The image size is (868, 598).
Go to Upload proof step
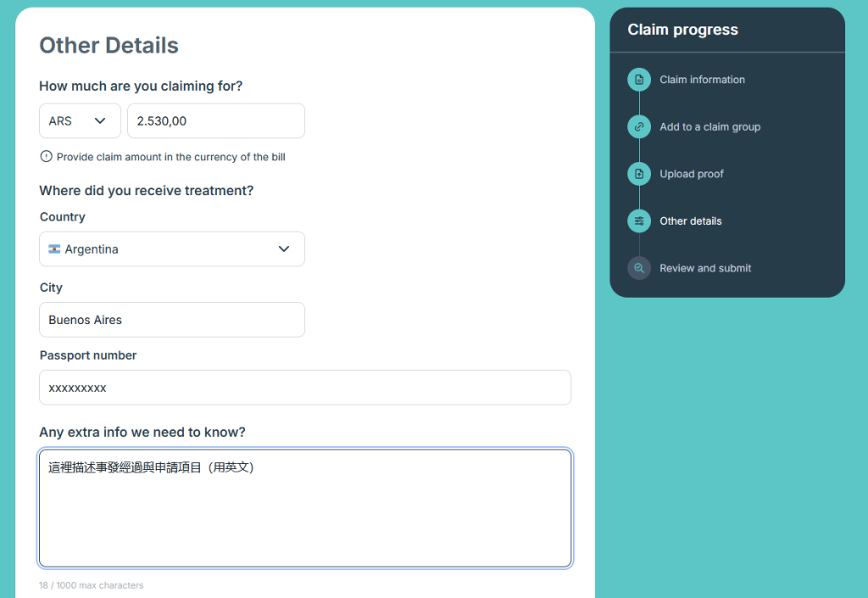(692, 174)
